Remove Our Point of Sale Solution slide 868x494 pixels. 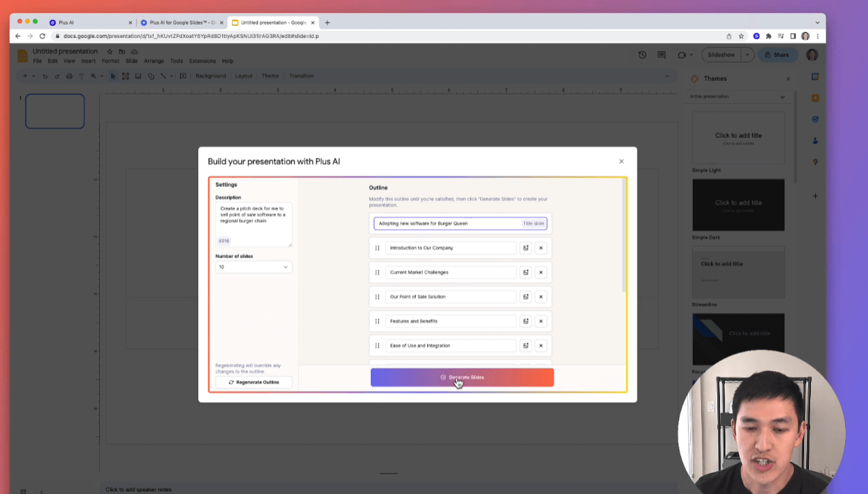tap(541, 297)
